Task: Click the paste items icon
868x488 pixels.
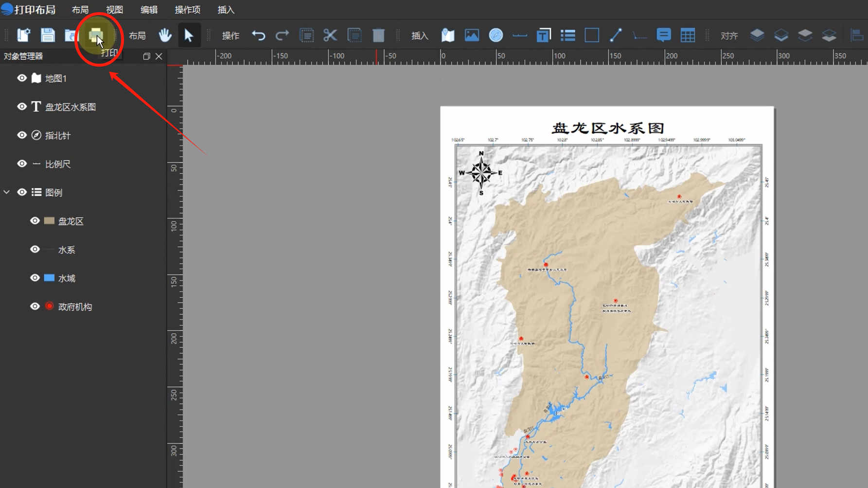Action: 354,36
